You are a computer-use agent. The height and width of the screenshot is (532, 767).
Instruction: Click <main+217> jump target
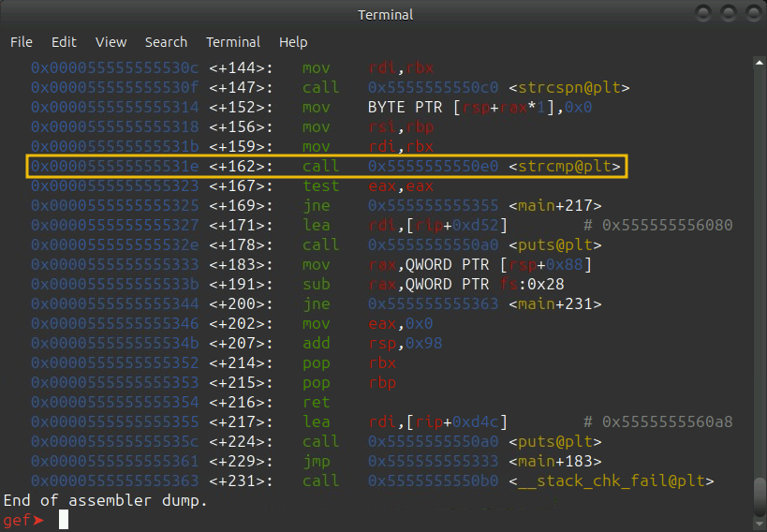coord(555,205)
